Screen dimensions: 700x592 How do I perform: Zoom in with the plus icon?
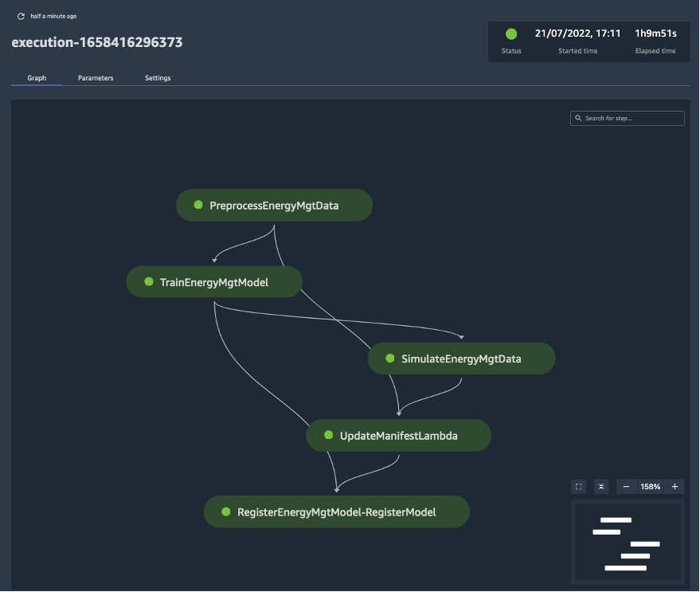coord(674,486)
